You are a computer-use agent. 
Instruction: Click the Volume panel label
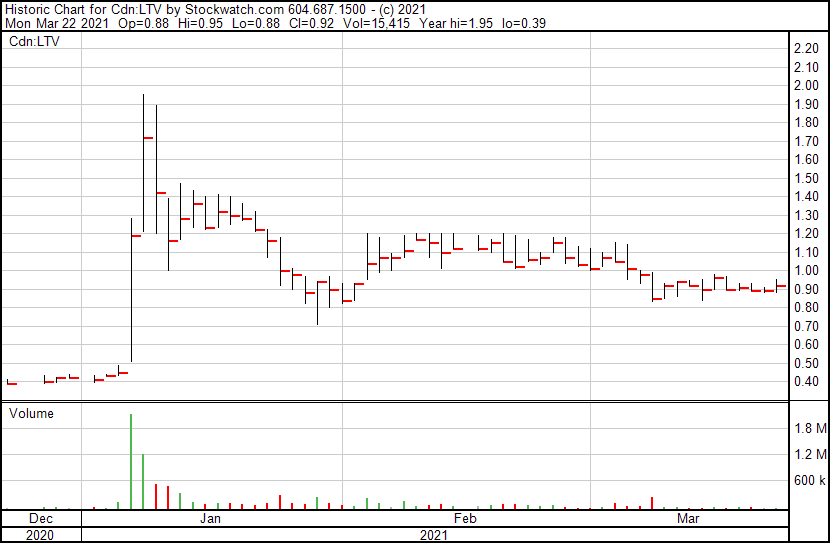31,413
